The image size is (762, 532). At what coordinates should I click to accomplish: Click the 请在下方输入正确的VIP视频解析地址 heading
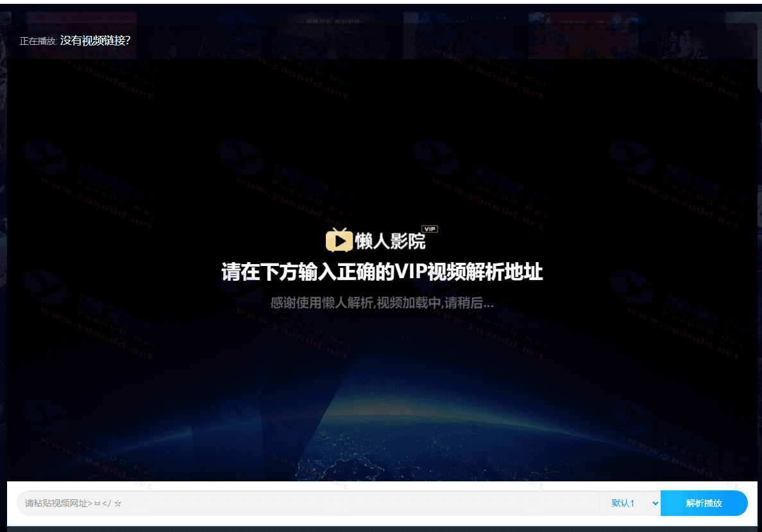click(382, 272)
